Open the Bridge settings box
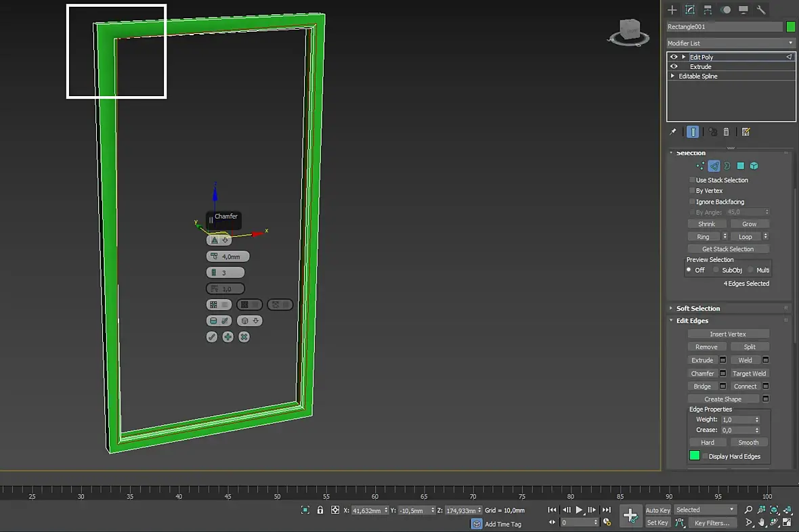 tap(722, 386)
